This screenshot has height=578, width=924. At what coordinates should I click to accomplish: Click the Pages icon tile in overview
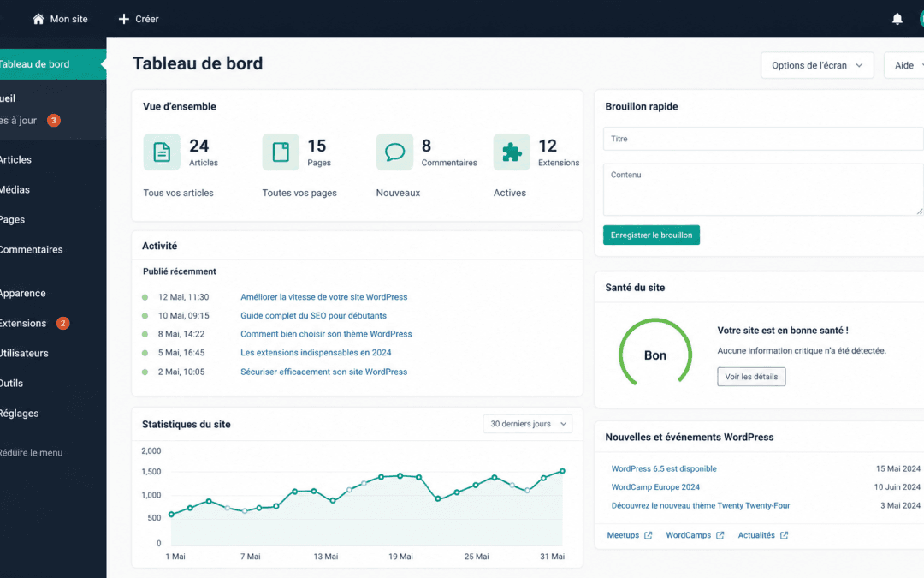pos(281,152)
